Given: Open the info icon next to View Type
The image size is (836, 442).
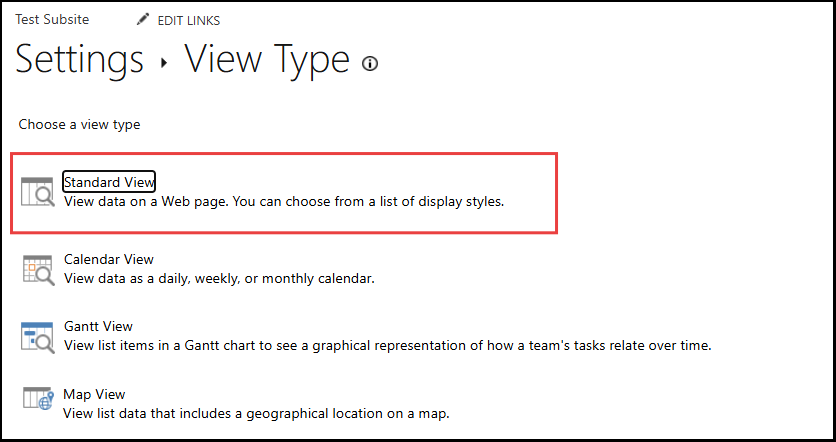Looking at the screenshot, I should click(x=371, y=64).
